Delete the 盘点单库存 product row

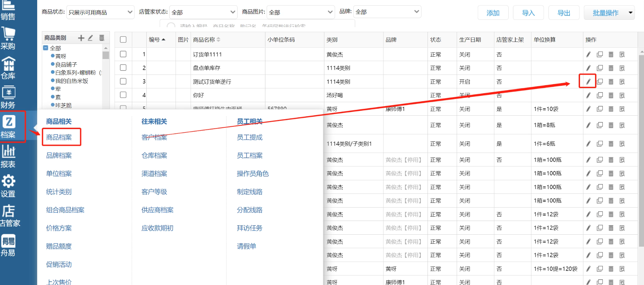(x=611, y=68)
